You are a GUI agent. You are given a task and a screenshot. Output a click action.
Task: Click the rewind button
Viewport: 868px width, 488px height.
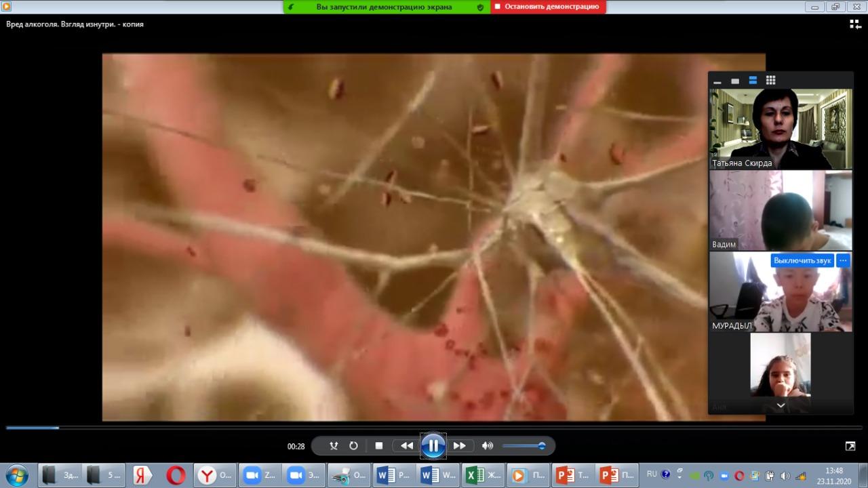407,446
